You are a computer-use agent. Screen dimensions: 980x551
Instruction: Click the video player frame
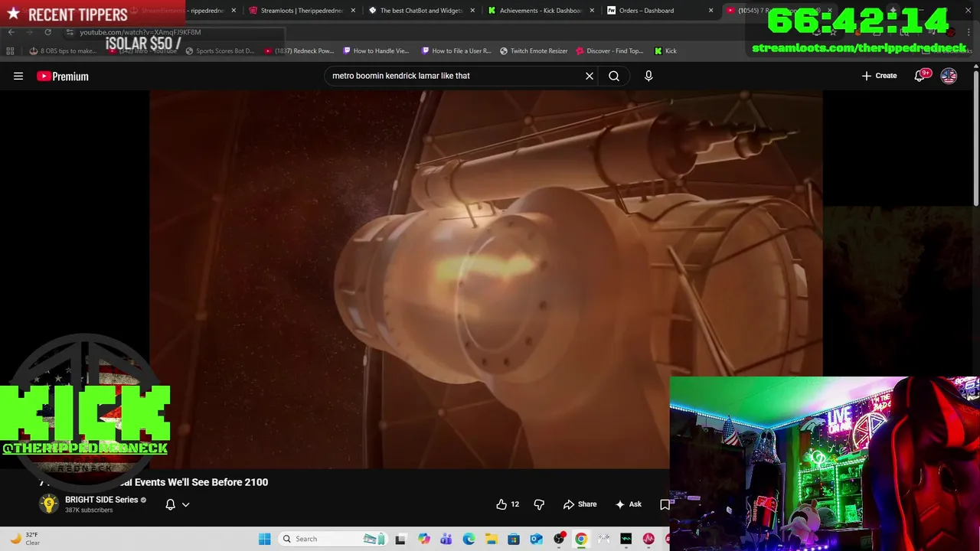[486, 279]
